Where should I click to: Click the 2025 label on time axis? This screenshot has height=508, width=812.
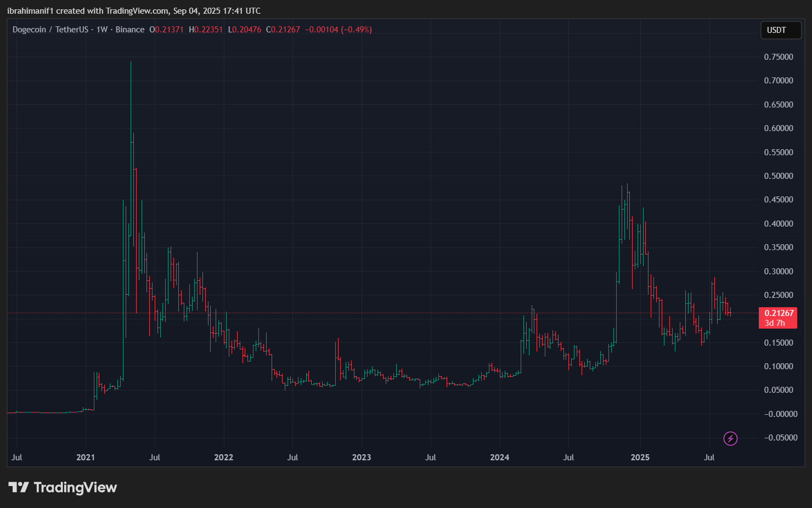coord(640,457)
